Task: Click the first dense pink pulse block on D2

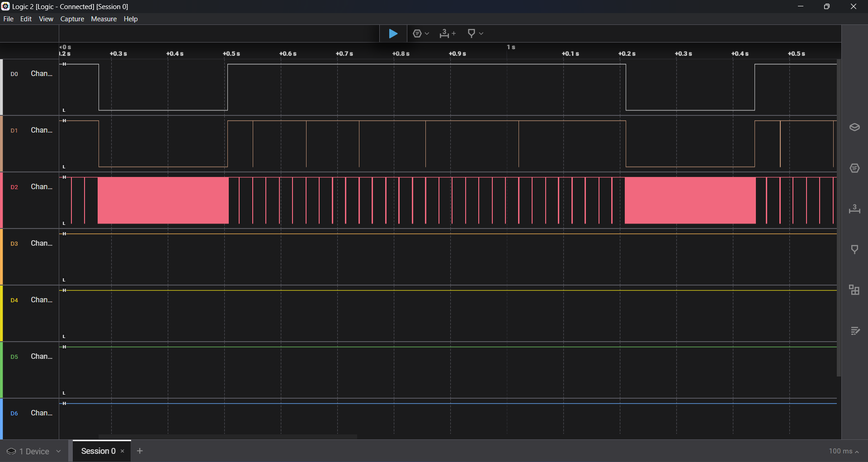Action: pyautogui.click(x=163, y=200)
